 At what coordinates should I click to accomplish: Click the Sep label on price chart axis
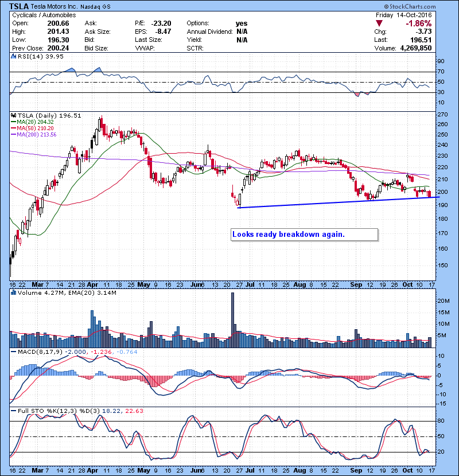click(356, 285)
